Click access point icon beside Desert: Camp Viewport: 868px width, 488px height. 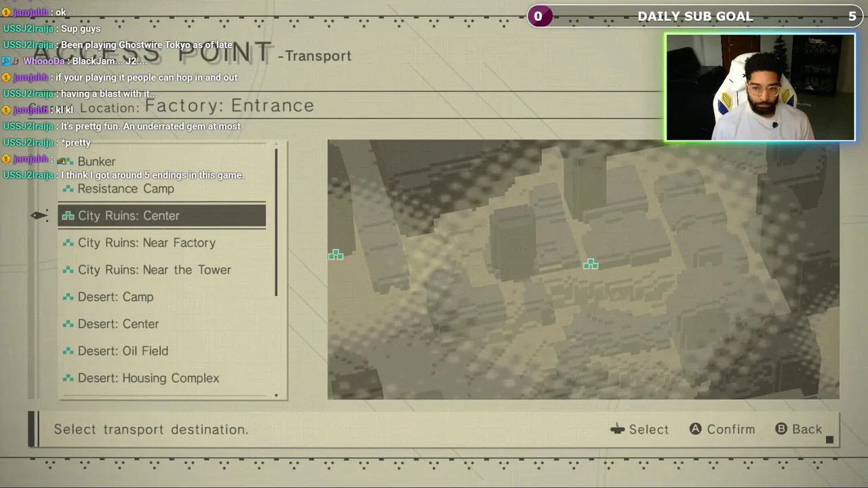[68, 297]
